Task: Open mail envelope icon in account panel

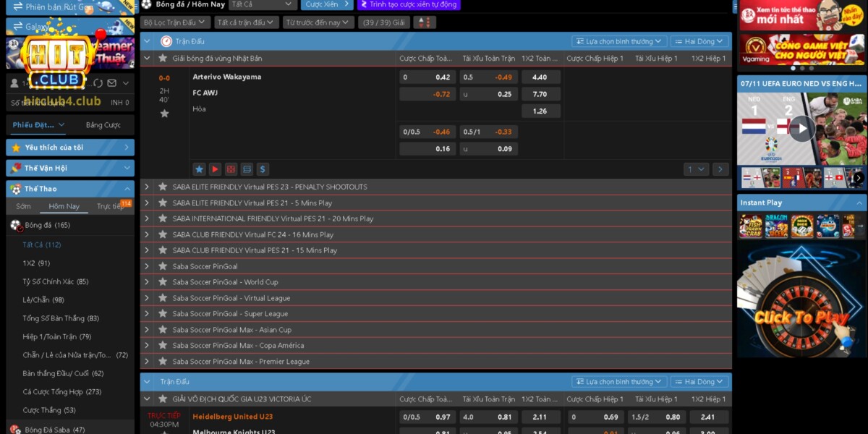Action: click(x=112, y=83)
